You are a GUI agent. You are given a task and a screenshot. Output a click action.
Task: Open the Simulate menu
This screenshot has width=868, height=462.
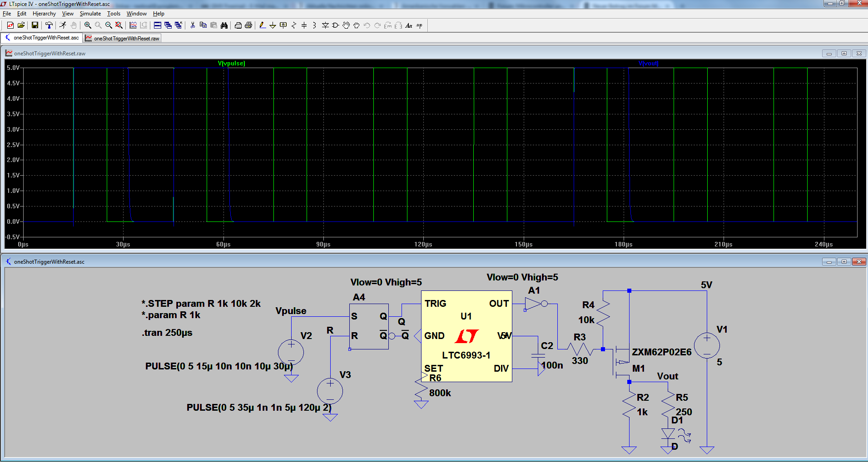pyautogui.click(x=90, y=14)
